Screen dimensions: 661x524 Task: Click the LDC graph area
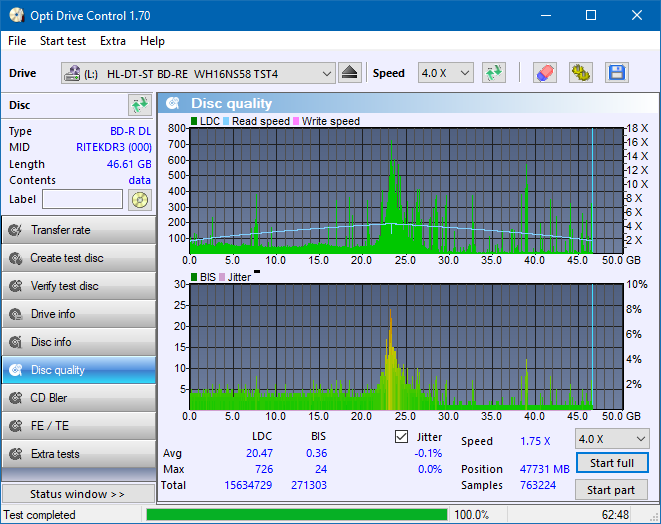coord(406,191)
